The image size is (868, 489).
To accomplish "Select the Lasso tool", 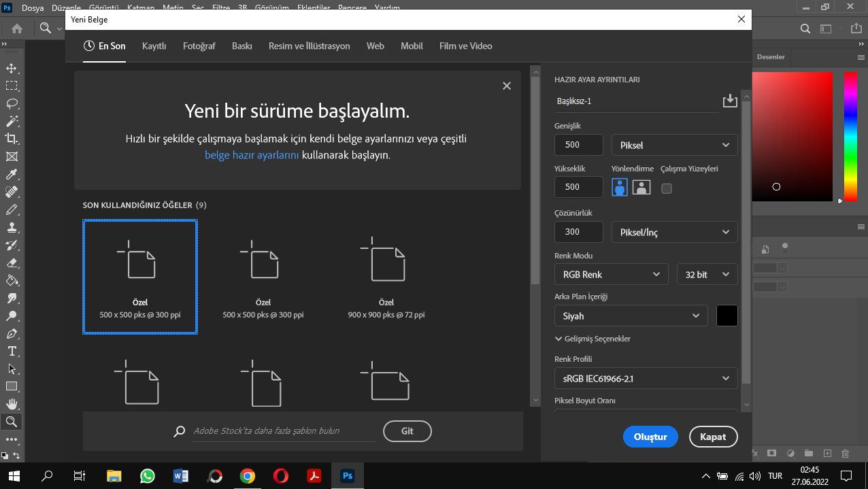I will [x=12, y=103].
